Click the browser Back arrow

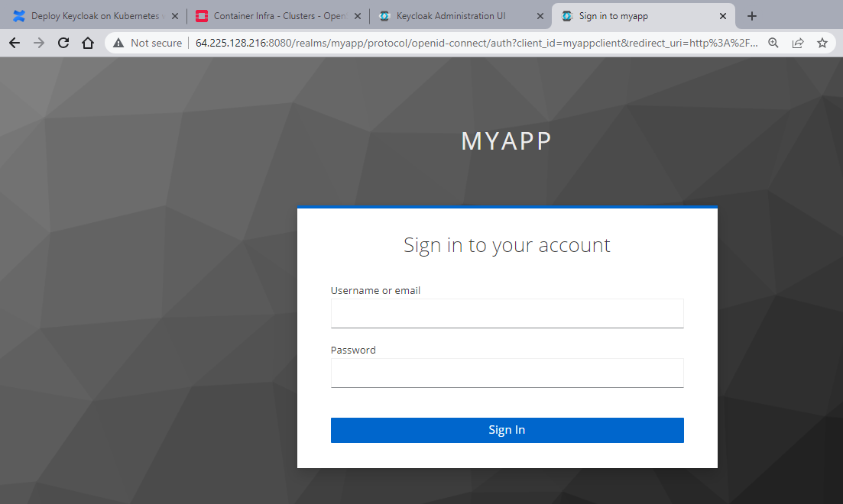tap(14, 44)
